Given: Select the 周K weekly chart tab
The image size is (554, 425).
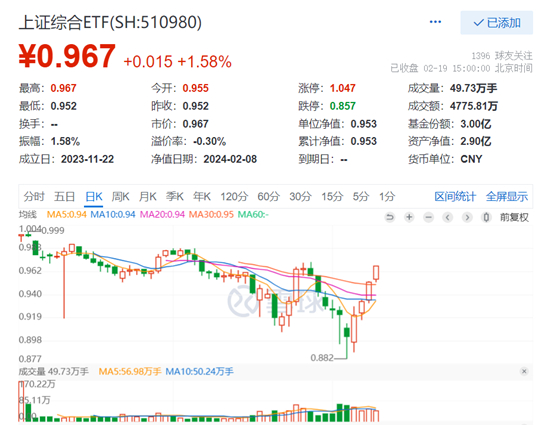Looking at the screenshot, I should coord(120,196).
